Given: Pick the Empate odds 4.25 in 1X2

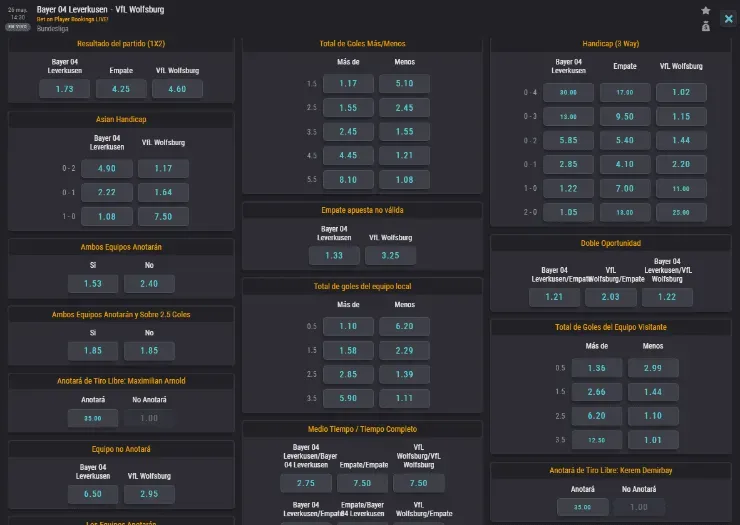Looking at the screenshot, I should point(121,89).
